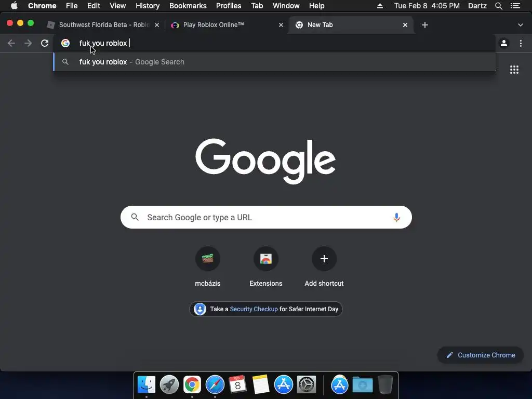The image size is (532, 399).
Task: Open the Window menu
Action: click(286, 6)
